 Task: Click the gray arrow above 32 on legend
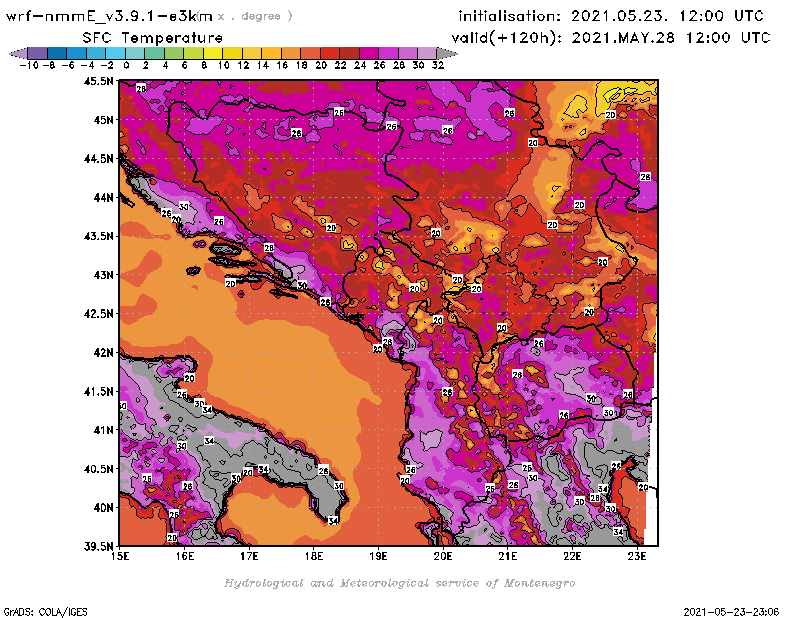[447, 53]
